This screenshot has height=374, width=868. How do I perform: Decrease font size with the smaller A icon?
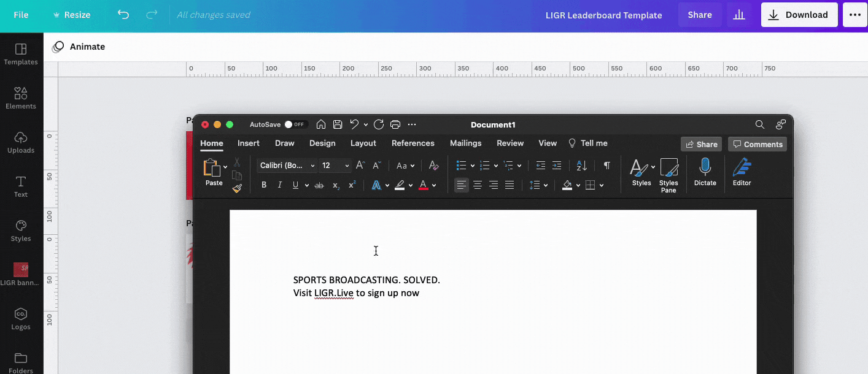377,166
